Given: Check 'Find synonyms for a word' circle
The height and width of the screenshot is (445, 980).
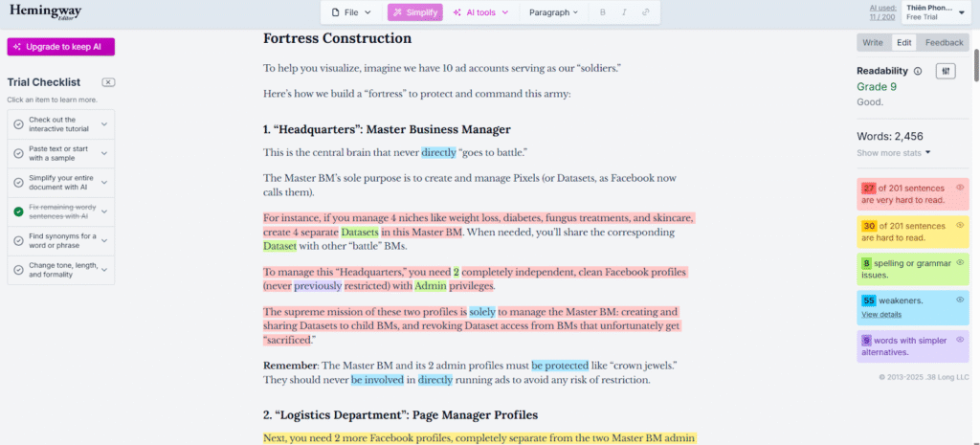Looking at the screenshot, I should pos(19,240).
